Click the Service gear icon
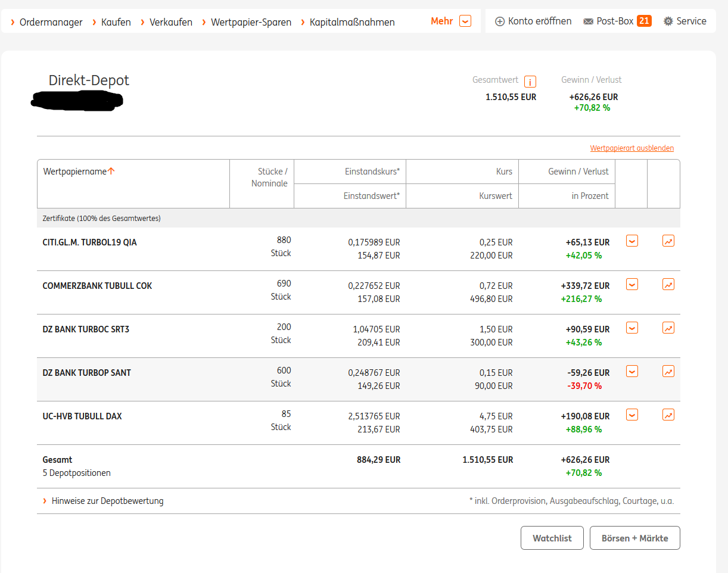Viewport: 728px width, 573px height. [x=668, y=21]
